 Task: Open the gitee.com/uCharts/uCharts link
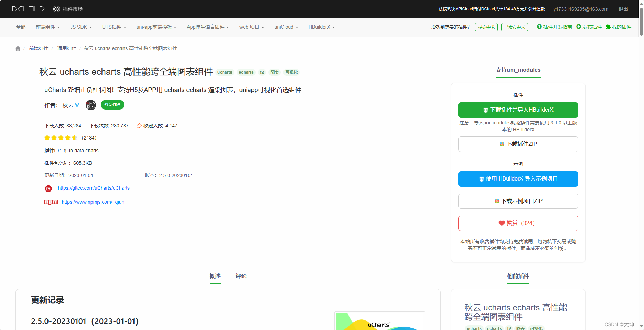94,188
